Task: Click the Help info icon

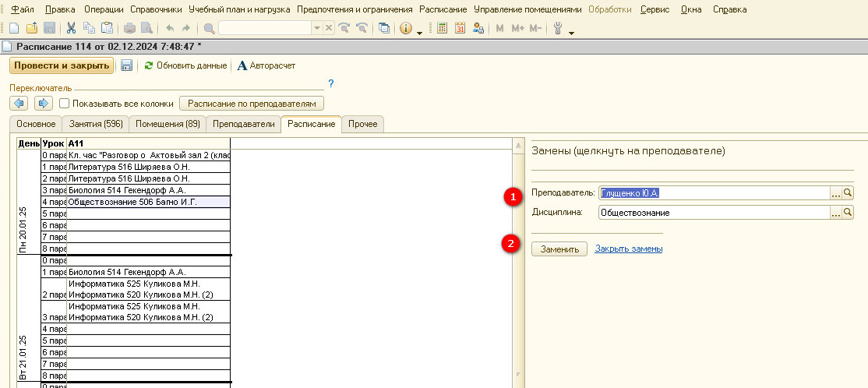Action: [406, 28]
